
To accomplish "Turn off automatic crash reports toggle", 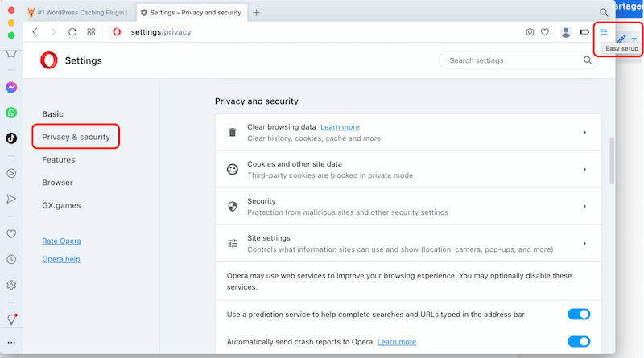I will click(x=579, y=342).
